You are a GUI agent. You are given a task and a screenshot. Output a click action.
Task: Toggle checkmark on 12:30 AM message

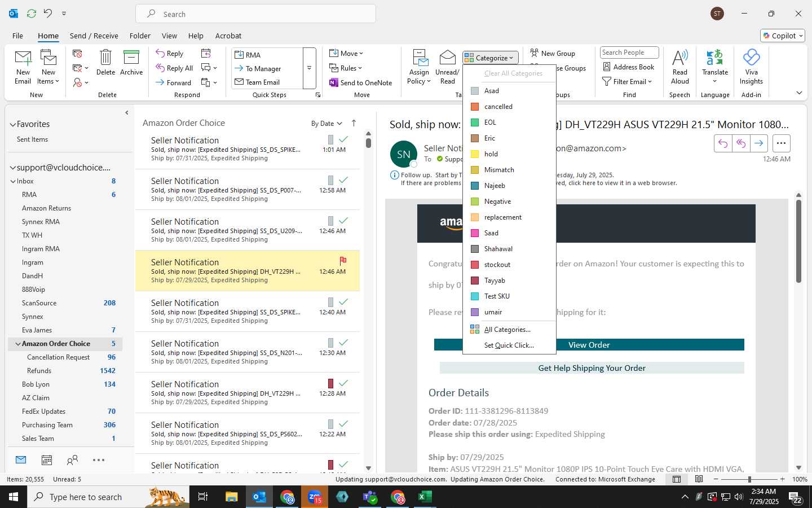coord(343,341)
